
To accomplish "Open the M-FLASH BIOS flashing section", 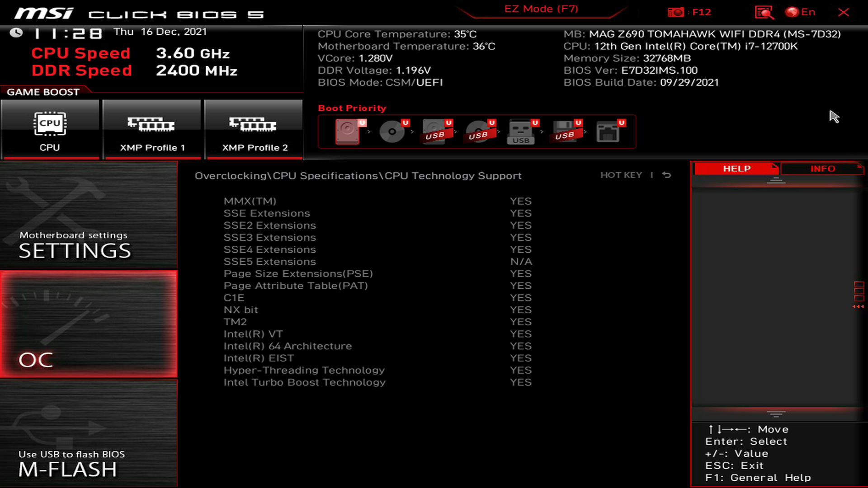I will [89, 433].
